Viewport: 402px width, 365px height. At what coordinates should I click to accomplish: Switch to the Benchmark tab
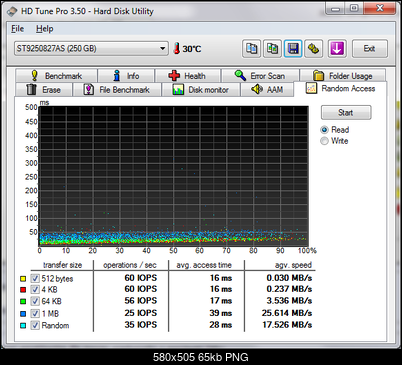point(56,76)
